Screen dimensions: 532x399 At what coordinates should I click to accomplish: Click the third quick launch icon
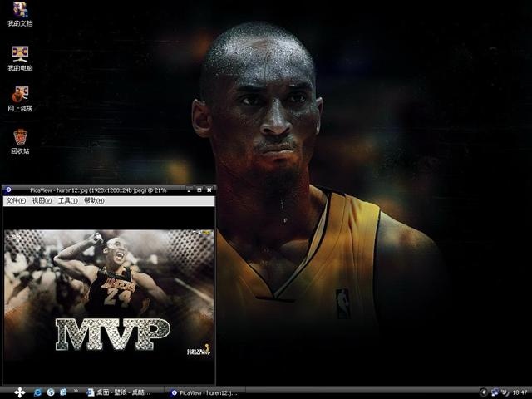[63, 392]
